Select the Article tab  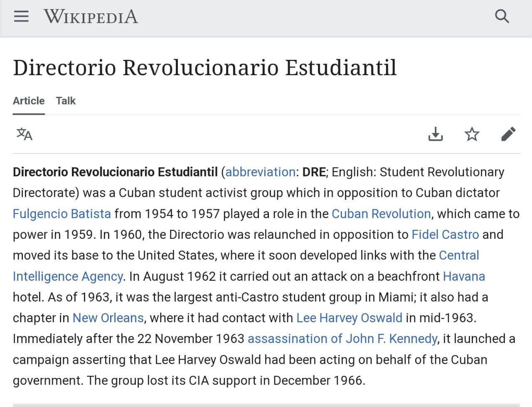pos(29,101)
